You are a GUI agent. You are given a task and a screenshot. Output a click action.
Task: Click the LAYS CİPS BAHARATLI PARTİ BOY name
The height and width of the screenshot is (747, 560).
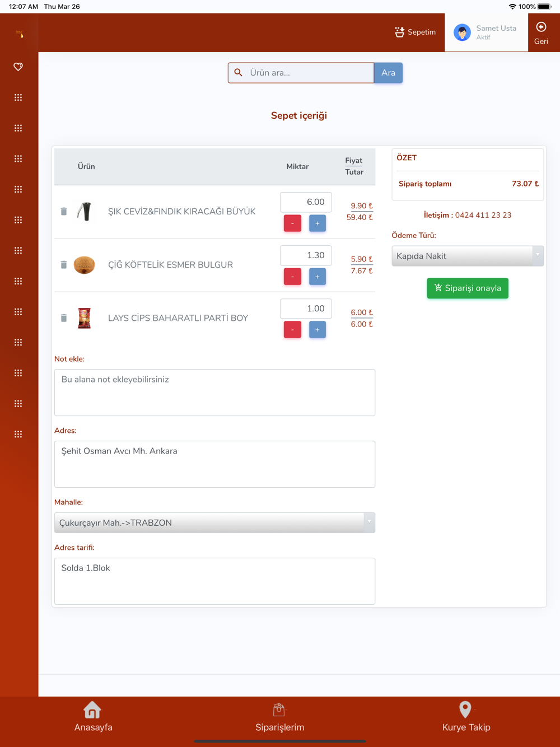click(x=178, y=318)
